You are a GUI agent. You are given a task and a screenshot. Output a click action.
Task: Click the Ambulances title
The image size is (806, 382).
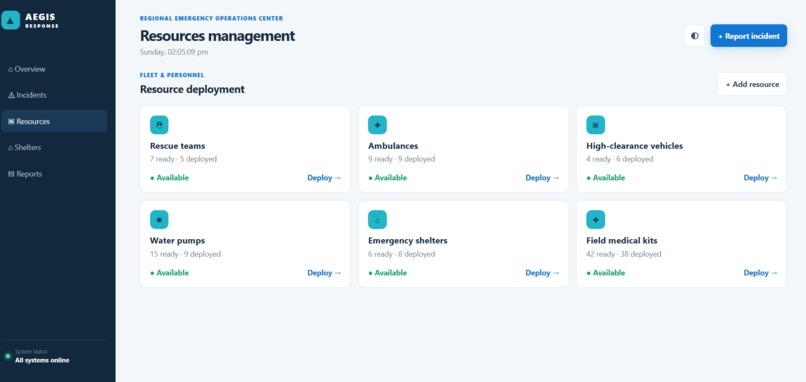click(393, 146)
